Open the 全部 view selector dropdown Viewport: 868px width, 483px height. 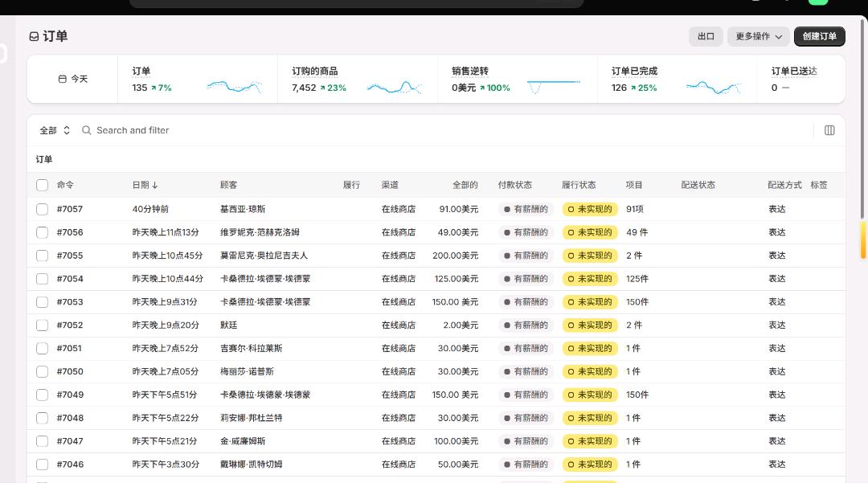pos(55,130)
